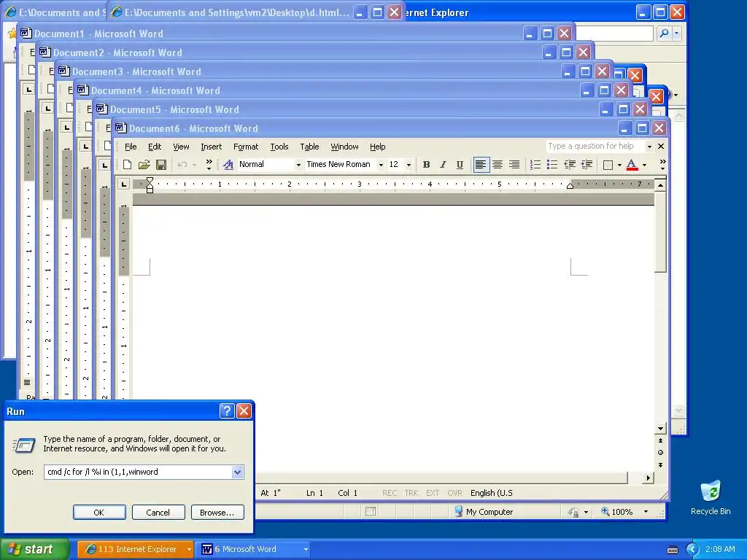Click the Save floppy disk icon in Document6
The width and height of the screenshot is (747, 560).
tap(161, 165)
